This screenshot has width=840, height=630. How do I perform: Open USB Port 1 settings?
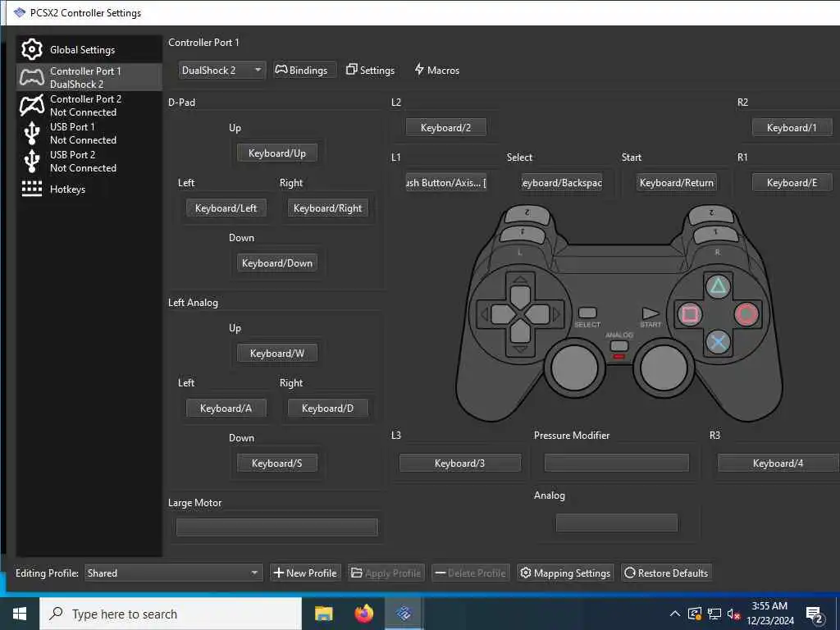tap(89, 133)
